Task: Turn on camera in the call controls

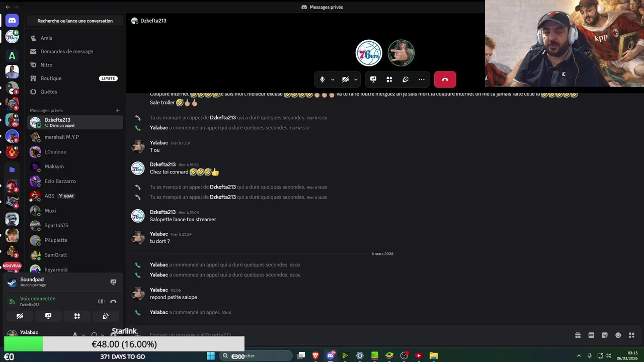Action: [345, 79]
